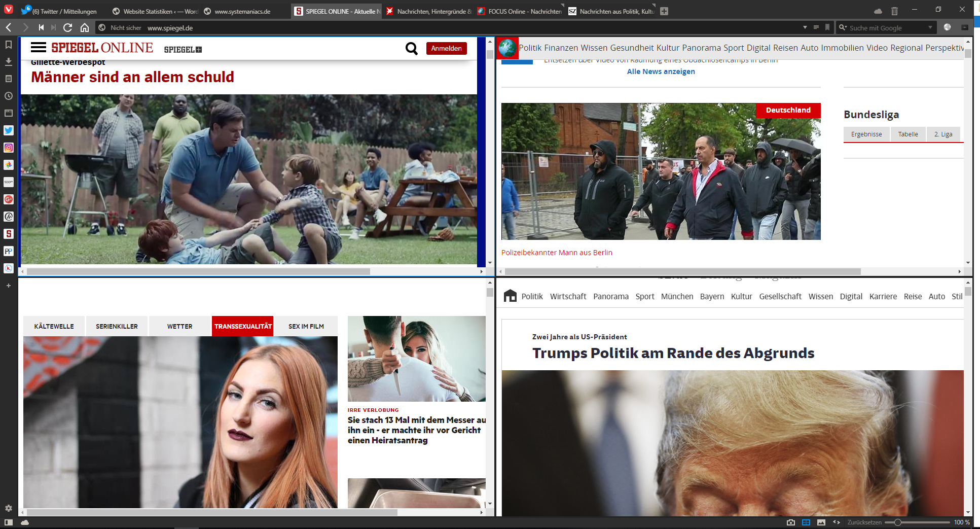Open the Downloads panel in sidebar

tap(9, 61)
